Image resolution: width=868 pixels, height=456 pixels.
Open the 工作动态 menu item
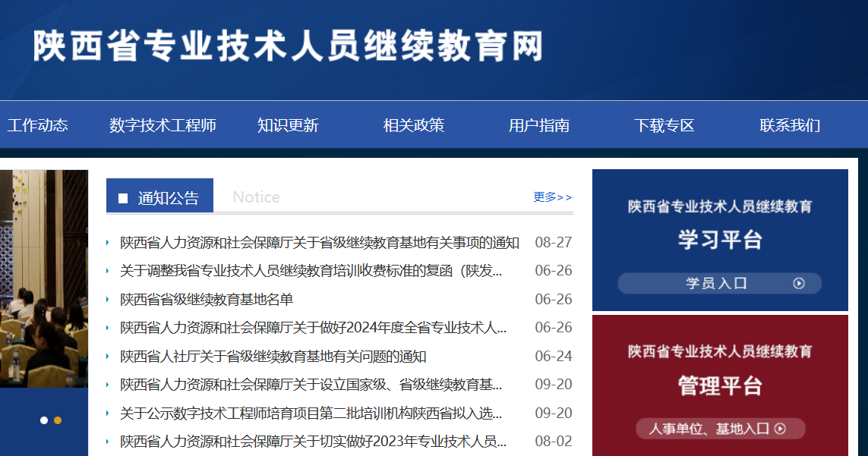pos(38,126)
